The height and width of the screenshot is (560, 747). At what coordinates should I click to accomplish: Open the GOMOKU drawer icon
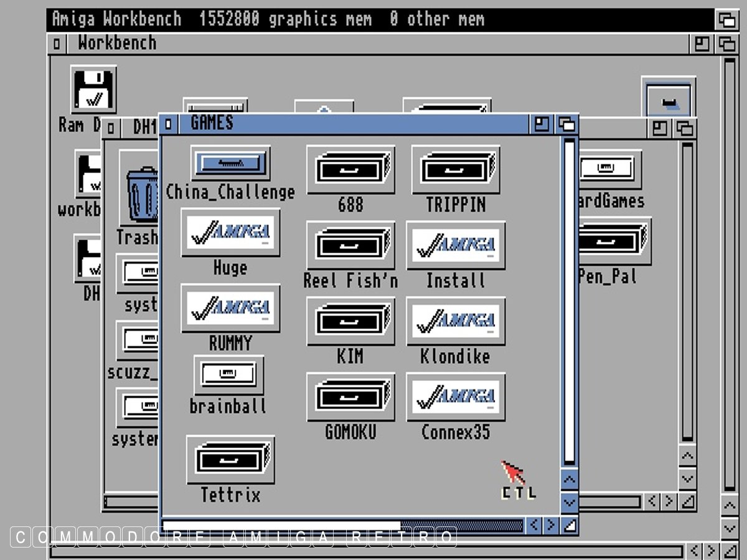click(x=350, y=397)
